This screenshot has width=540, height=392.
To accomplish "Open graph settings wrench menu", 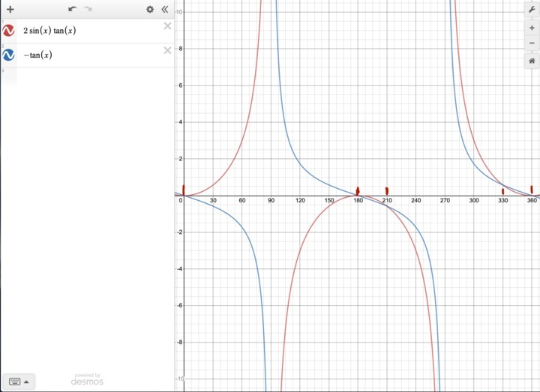I will pos(531,9).
